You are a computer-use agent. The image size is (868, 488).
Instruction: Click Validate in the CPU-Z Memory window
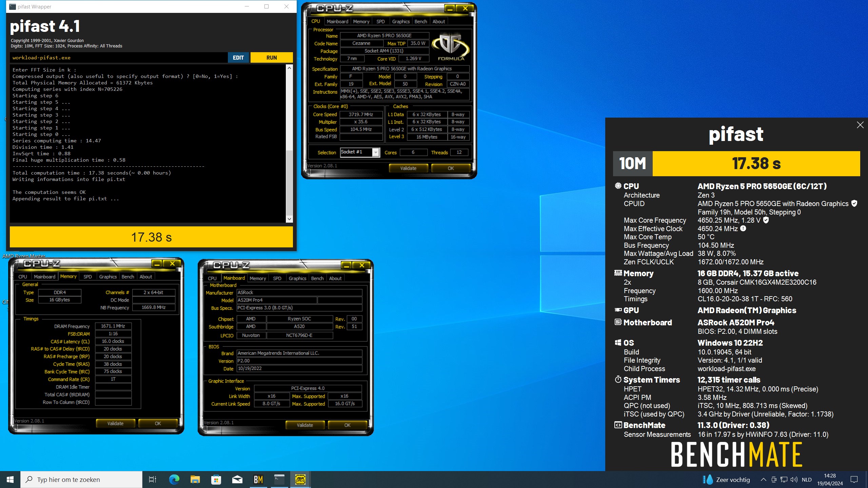point(115,423)
